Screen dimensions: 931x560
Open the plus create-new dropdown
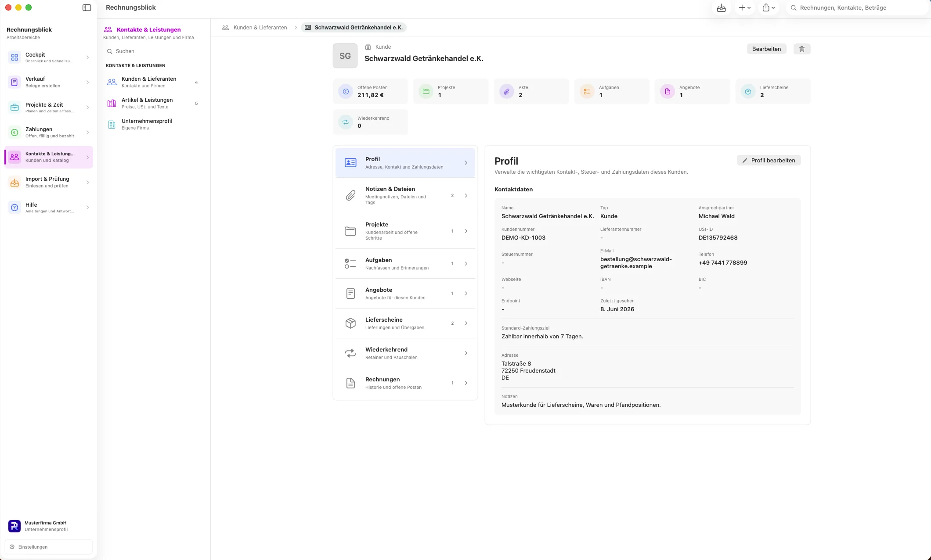point(744,7)
